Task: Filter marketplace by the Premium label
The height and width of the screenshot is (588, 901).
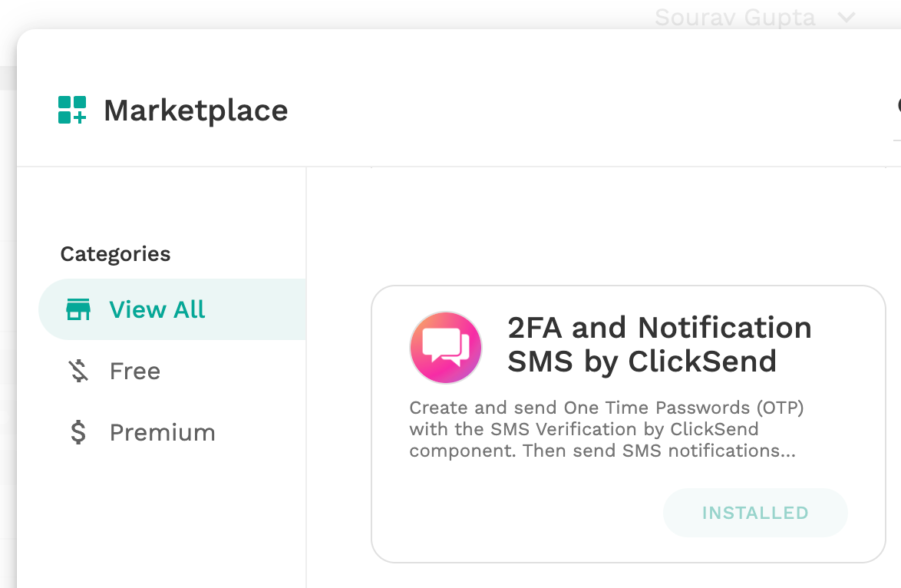Action: coord(163,432)
